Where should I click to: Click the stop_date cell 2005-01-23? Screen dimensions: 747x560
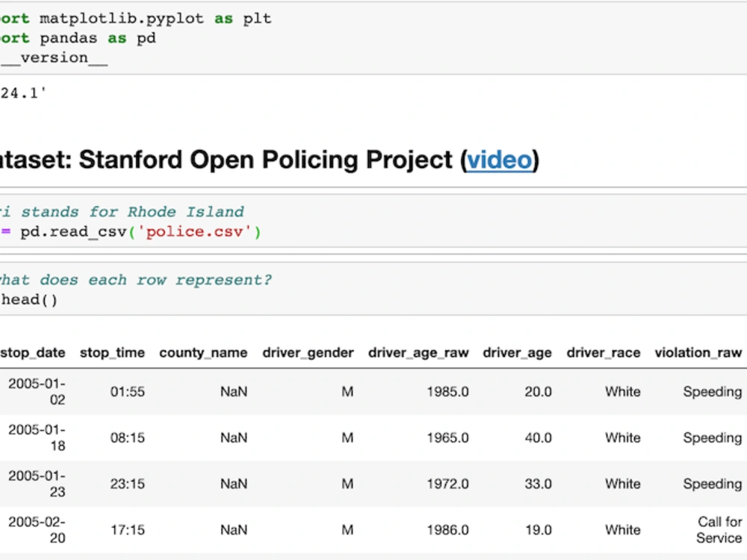37,484
